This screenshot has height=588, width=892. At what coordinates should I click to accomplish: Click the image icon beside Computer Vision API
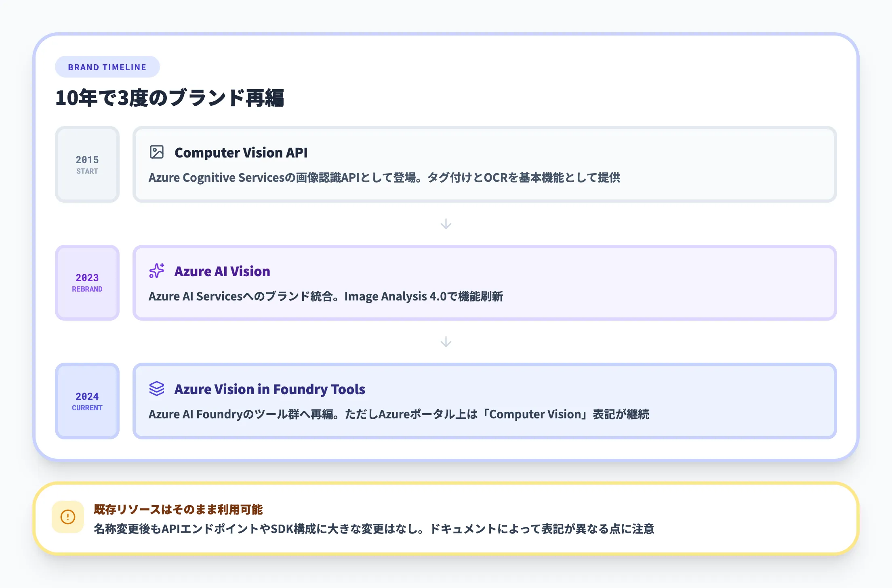tap(156, 152)
